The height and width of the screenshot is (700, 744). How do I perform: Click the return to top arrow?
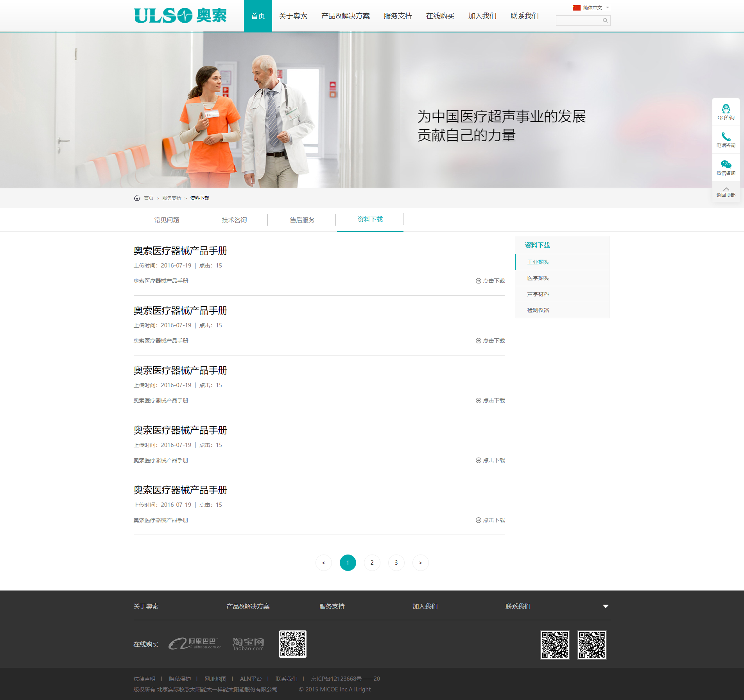click(726, 190)
